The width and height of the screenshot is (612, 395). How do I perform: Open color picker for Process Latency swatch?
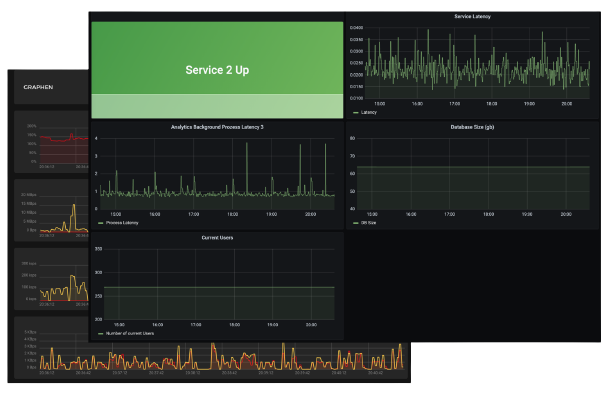click(x=101, y=223)
